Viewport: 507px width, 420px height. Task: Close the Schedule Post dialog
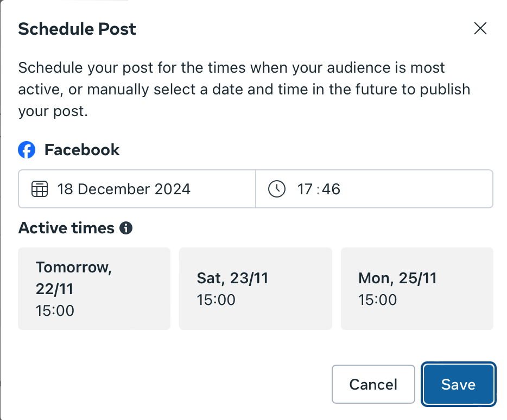480,29
